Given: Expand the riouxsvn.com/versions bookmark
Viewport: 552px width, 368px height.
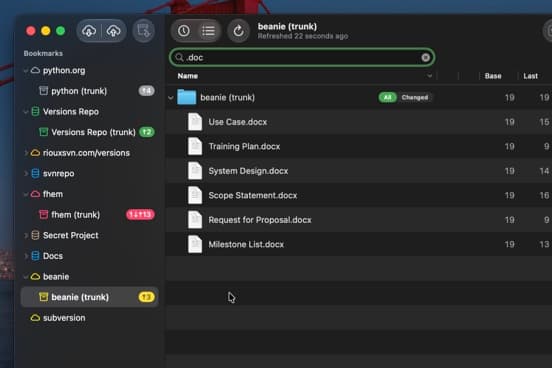Looking at the screenshot, I should click(x=26, y=153).
